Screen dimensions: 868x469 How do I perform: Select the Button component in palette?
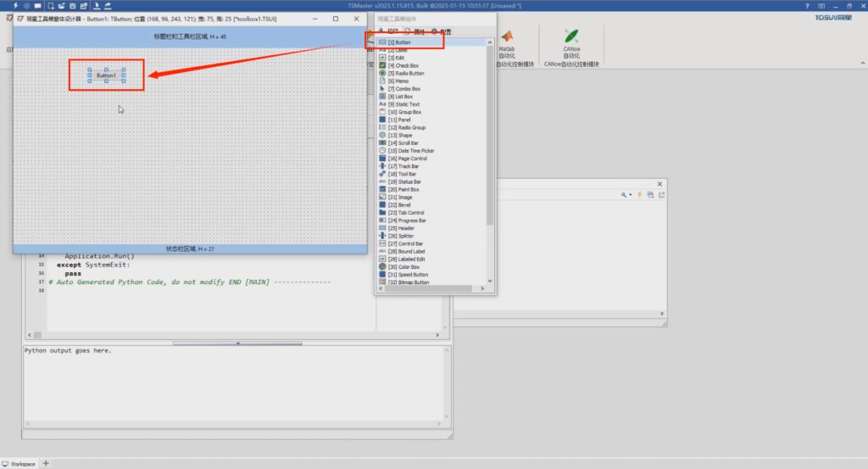[x=403, y=42]
